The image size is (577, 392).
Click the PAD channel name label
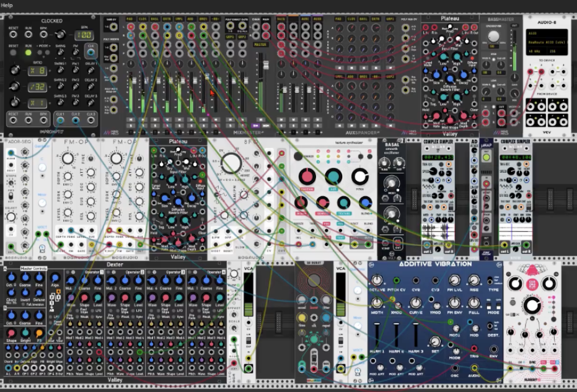click(130, 19)
